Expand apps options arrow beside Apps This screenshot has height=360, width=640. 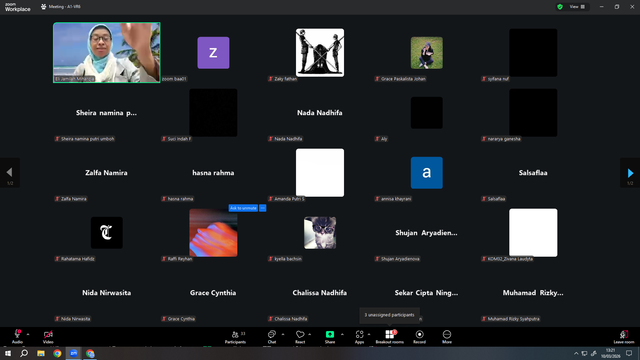coord(369,334)
